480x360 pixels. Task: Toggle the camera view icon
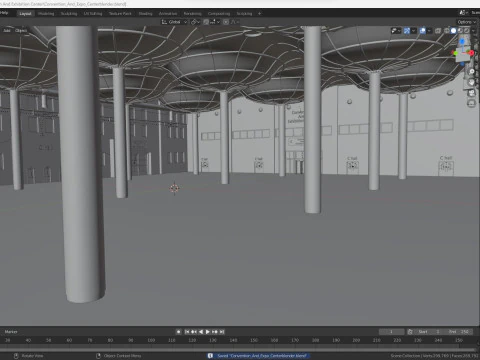pos(471,93)
